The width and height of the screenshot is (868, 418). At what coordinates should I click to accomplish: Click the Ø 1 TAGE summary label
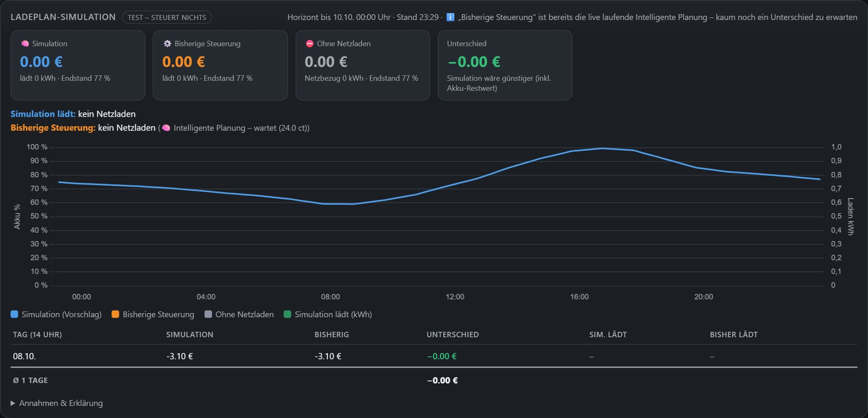point(30,380)
